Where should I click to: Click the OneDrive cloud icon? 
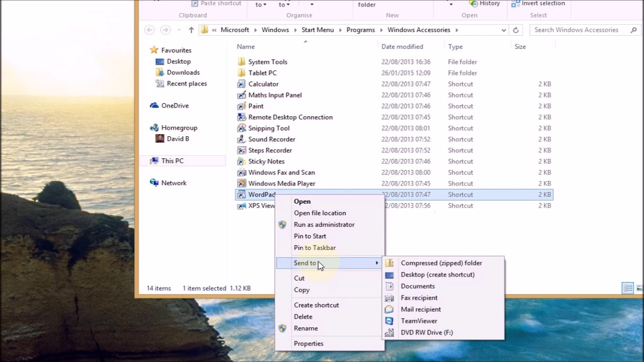click(154, 106)
